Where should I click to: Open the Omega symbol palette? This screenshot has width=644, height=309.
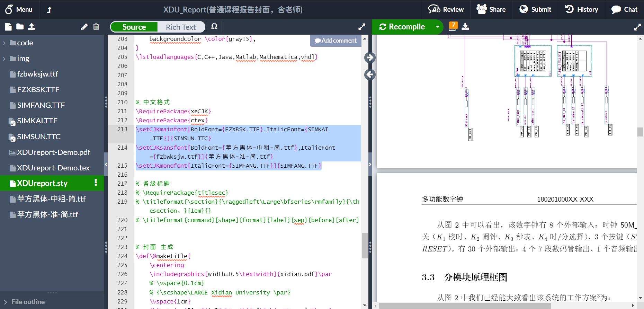214,27
